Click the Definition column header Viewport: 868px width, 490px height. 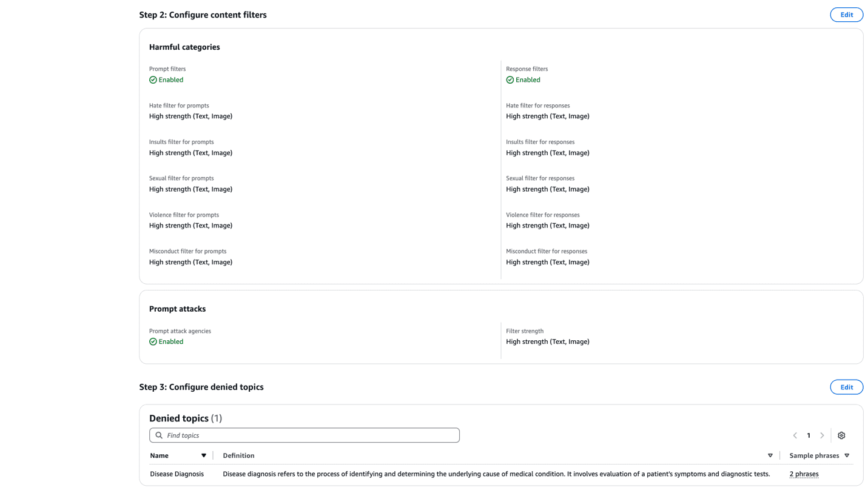(238, 455)
